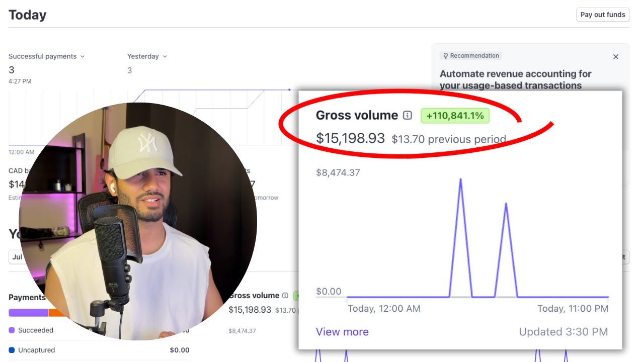This screenshot has width=644, height=362.
Task: Click the Gross volume info icon in popup
Action: pyautogui.click(x=408, y=116)
